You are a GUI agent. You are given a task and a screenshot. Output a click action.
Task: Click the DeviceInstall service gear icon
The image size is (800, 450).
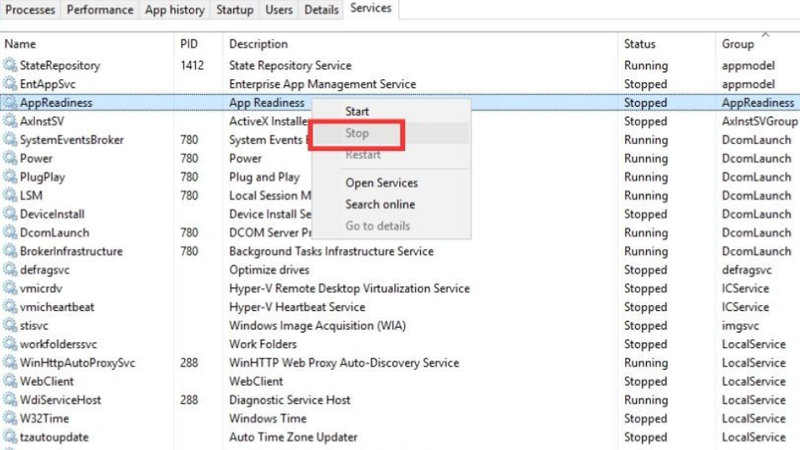coord(10,214)
